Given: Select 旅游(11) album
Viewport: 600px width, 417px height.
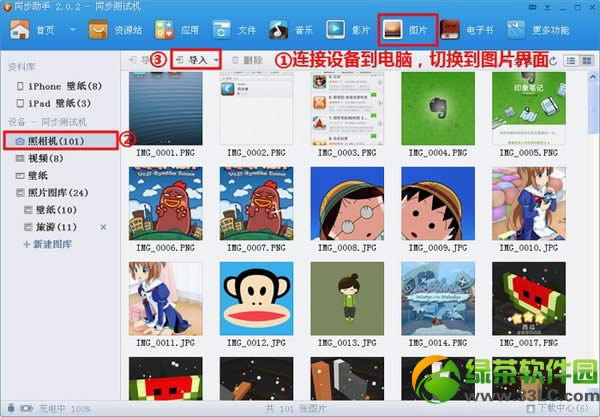Looking at the screenshot, I should click(51, 227).
